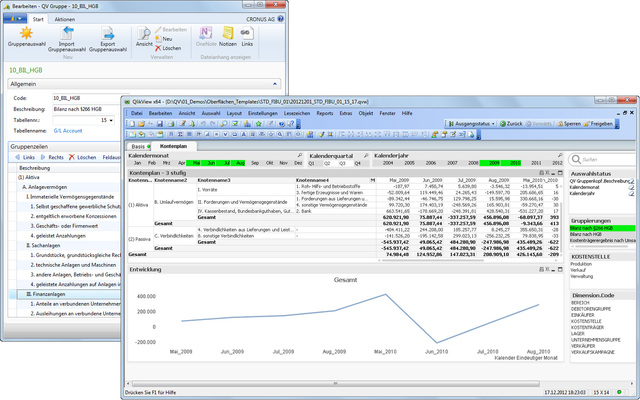Collapse the Allgemein section chevron
Image resolution: width=640 pixels, height=400 pixels.
[275, 84]
